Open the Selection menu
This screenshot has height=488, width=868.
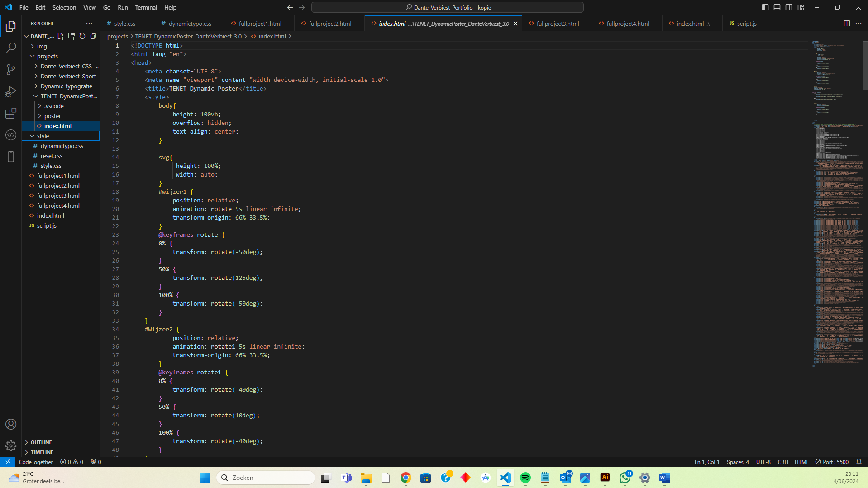tap(64, 7)
